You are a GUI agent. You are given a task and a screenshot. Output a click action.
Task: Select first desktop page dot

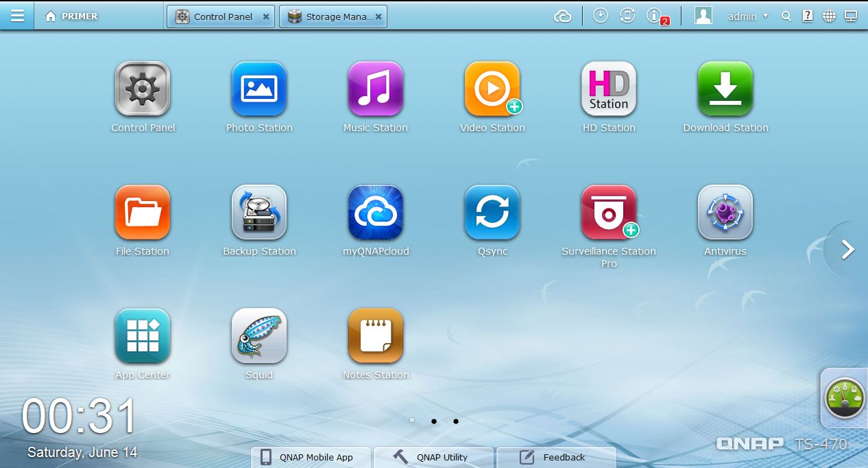[411, 420]
